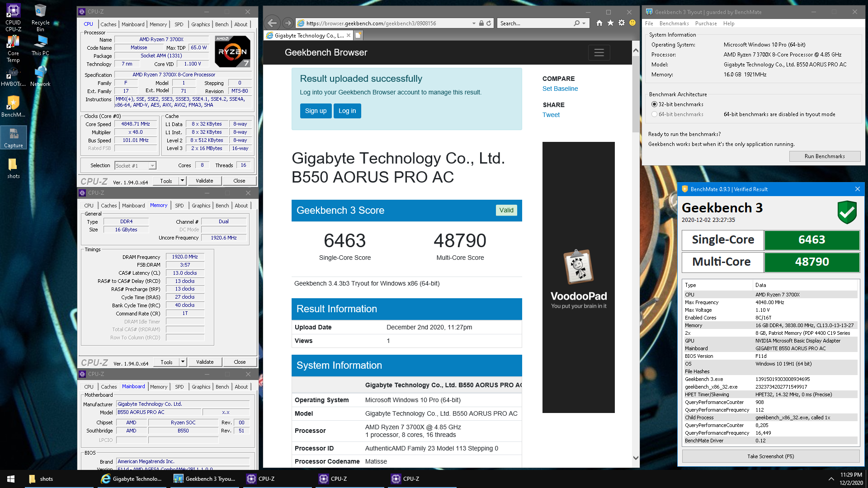868x488 pixels.
Task: Click the browser Refresh icon
Action: click(x=489, y=23)
